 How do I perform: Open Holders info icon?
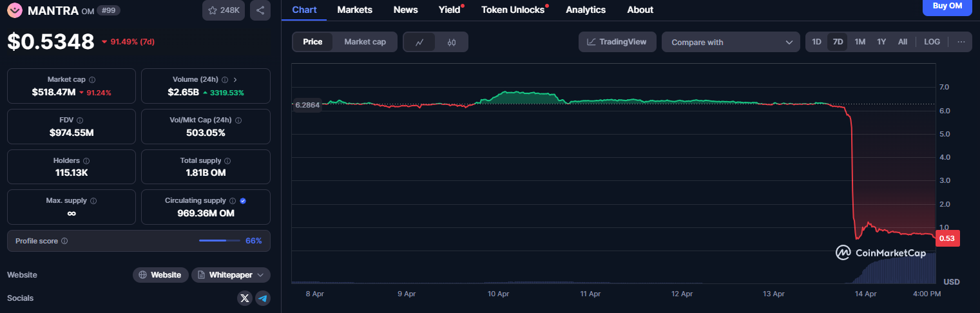pos(86,161)
